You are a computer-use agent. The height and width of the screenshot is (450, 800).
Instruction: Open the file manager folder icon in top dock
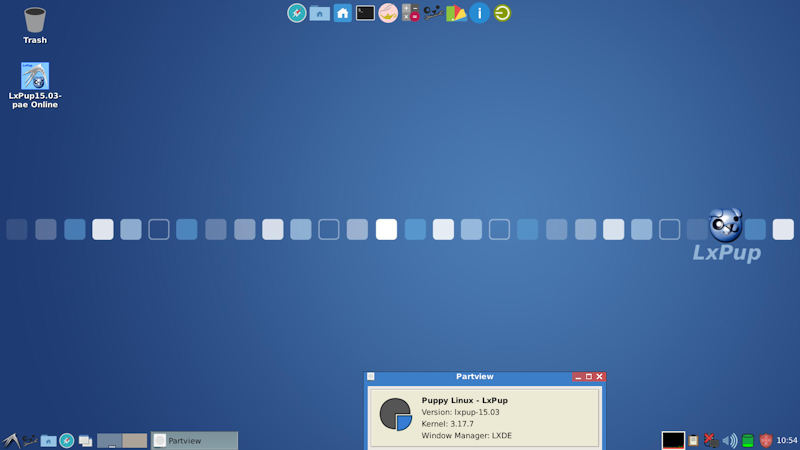[x=319, y=13]
